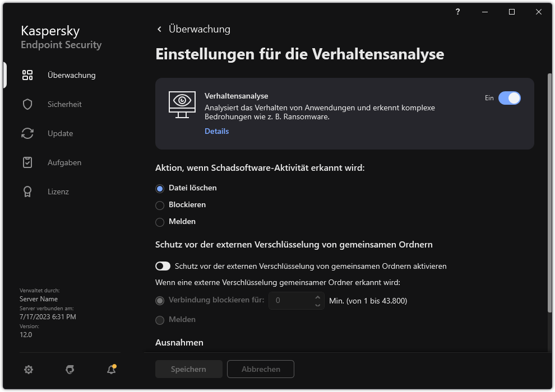
Task: Click the help question mark icon
Action: click(x=457, y=12)
